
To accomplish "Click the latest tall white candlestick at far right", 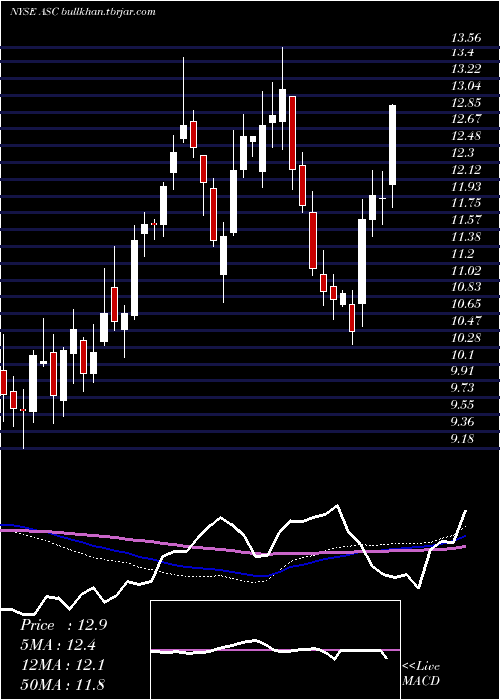I will [392, 145].
